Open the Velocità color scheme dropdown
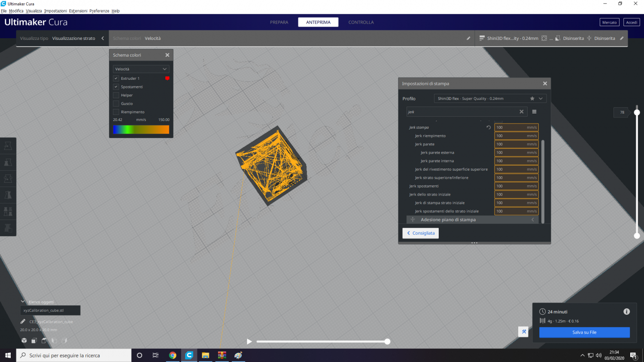The width and height of the screenshot is (644, 362). click(x=141, y=69)
